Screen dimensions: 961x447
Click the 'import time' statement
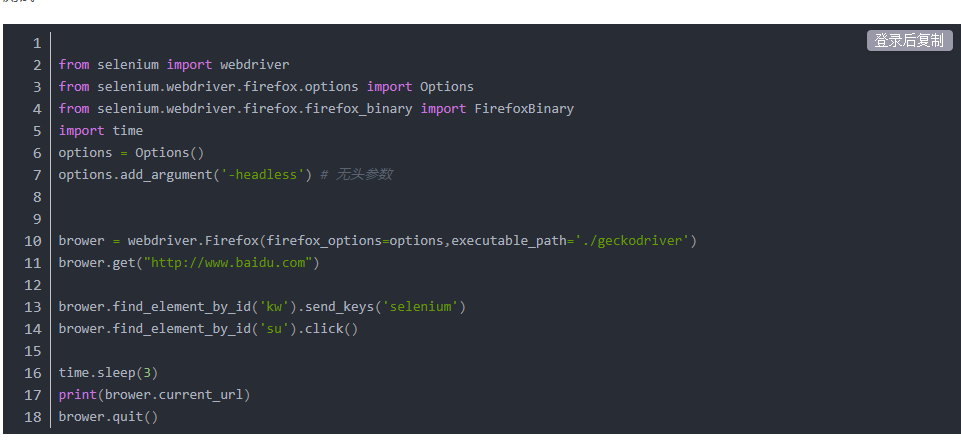[100, 131]
